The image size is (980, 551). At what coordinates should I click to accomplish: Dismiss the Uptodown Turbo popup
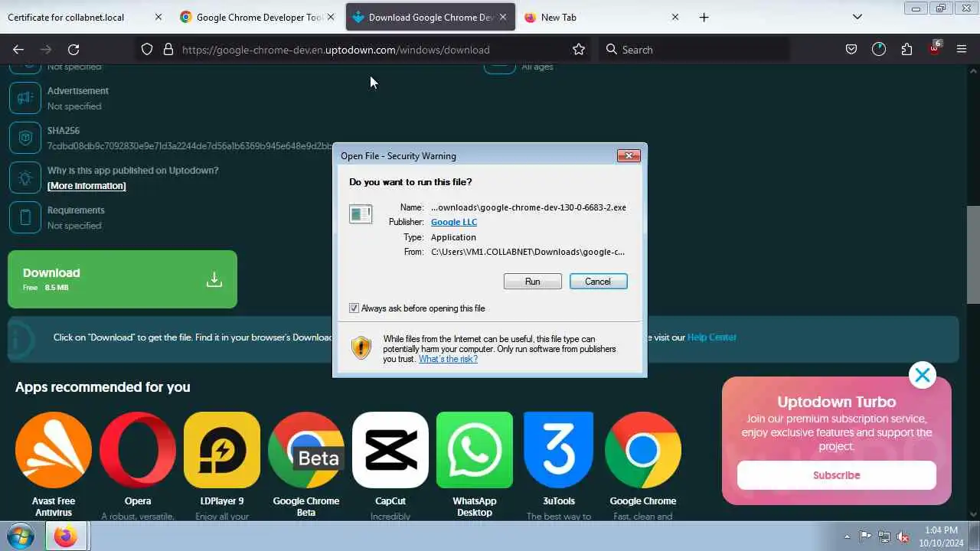(923, 375)
